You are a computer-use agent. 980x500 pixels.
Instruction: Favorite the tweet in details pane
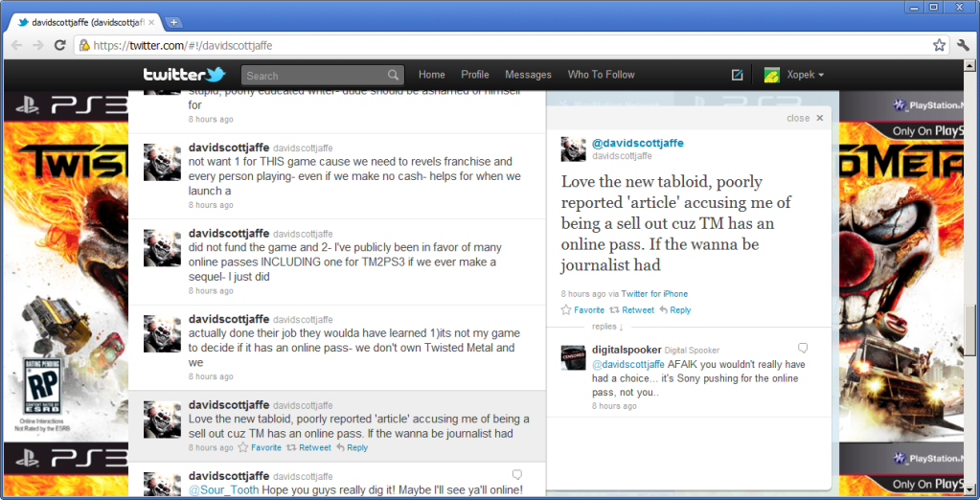pos(589,310)
